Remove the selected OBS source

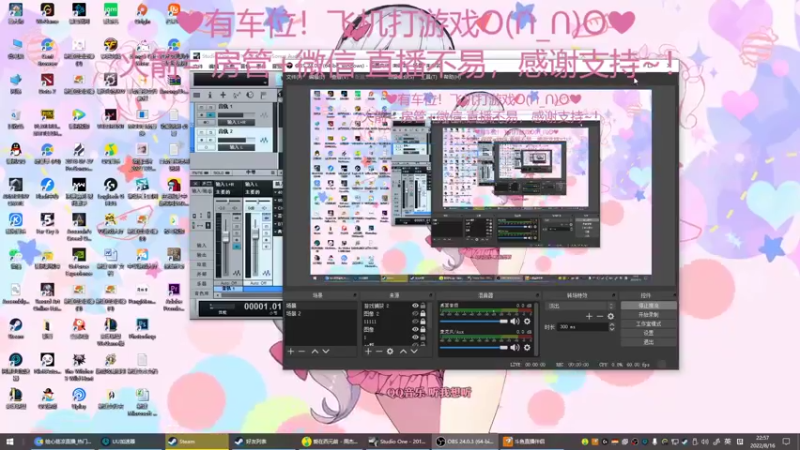379,352
